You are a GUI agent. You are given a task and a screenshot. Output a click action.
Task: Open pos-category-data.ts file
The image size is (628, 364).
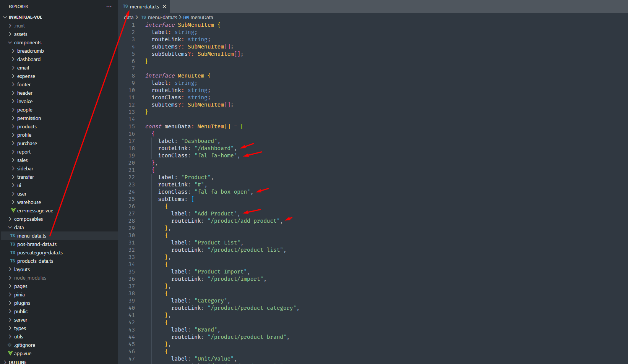40,252
